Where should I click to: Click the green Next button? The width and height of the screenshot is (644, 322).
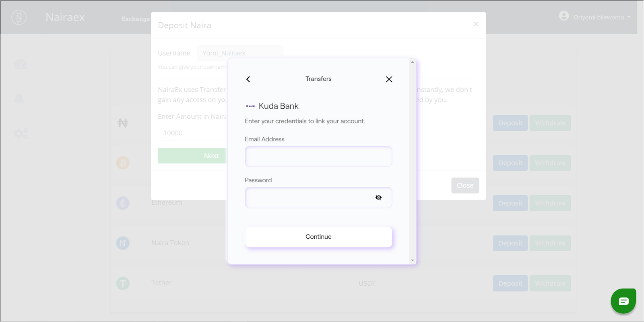192,156
